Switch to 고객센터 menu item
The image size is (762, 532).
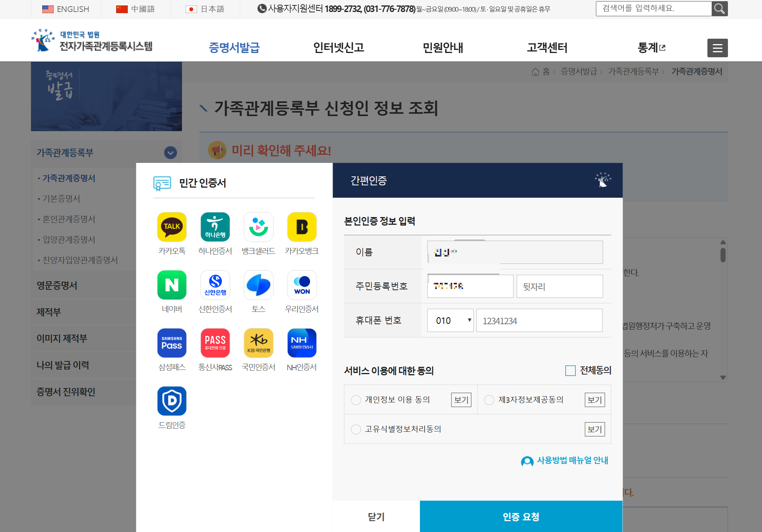(547, 48)
